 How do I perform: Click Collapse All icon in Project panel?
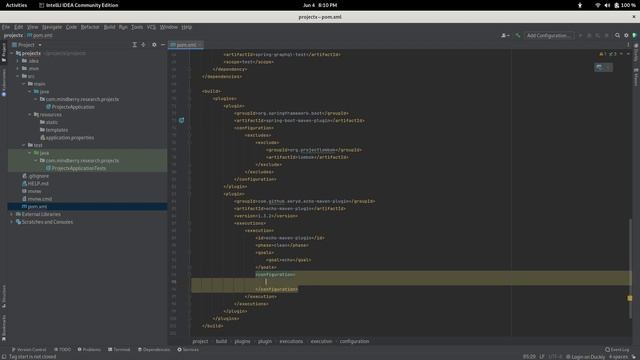[x=143, y=44]
